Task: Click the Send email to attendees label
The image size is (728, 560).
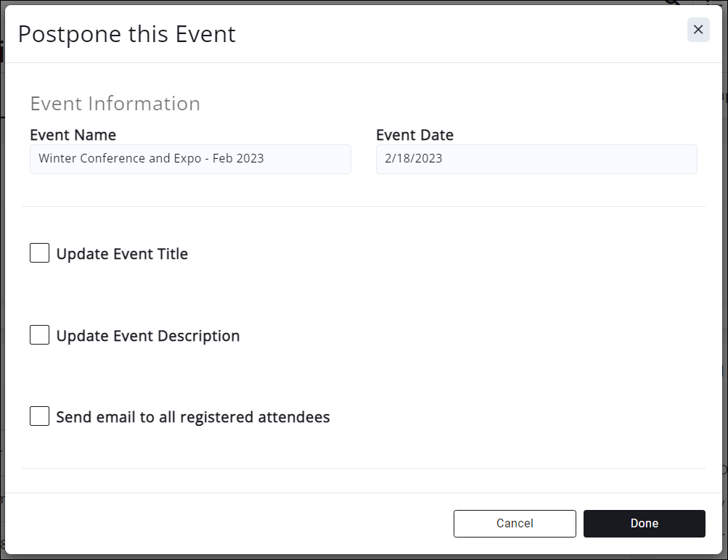Action: [193, 417]
